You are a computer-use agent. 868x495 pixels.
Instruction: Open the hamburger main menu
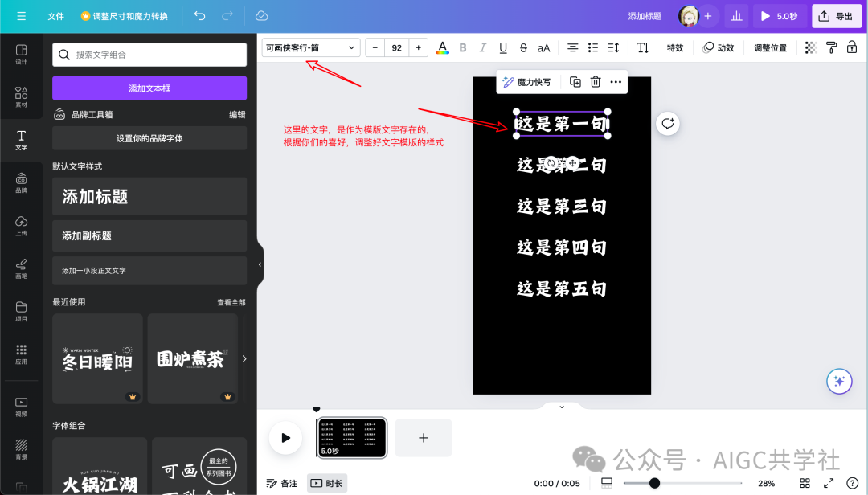(x=21, y=16)
